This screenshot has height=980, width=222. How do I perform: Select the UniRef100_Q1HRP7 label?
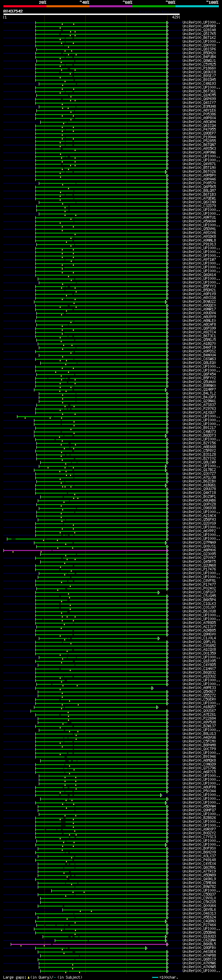[199, 390]
